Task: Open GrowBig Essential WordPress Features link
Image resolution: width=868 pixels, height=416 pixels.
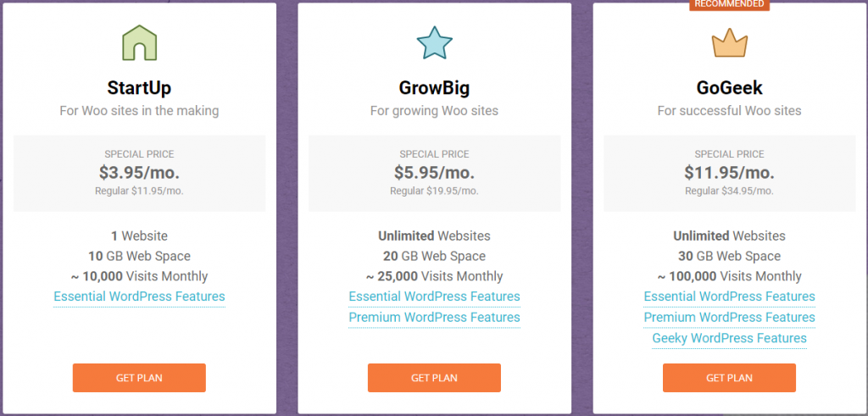Action: point(434,297)
